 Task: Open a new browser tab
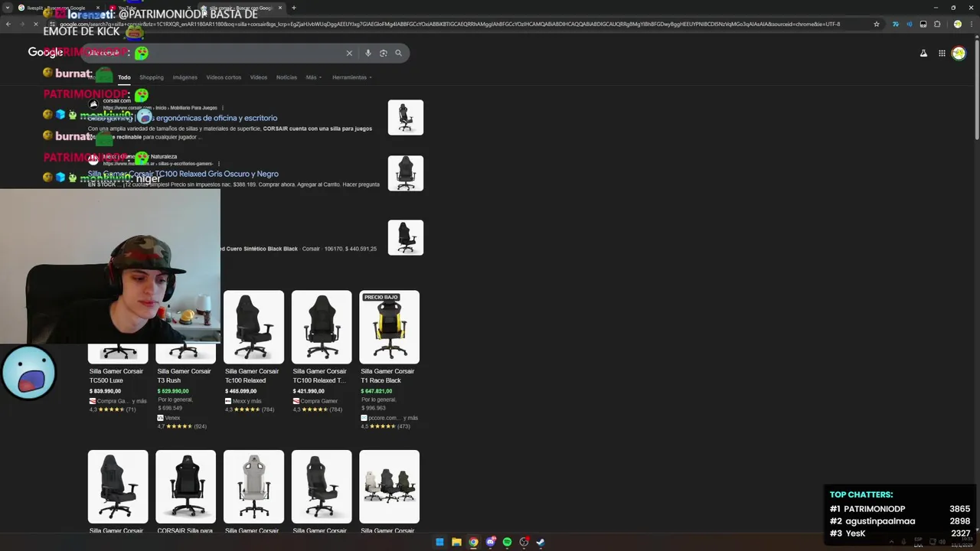point(294,8)
